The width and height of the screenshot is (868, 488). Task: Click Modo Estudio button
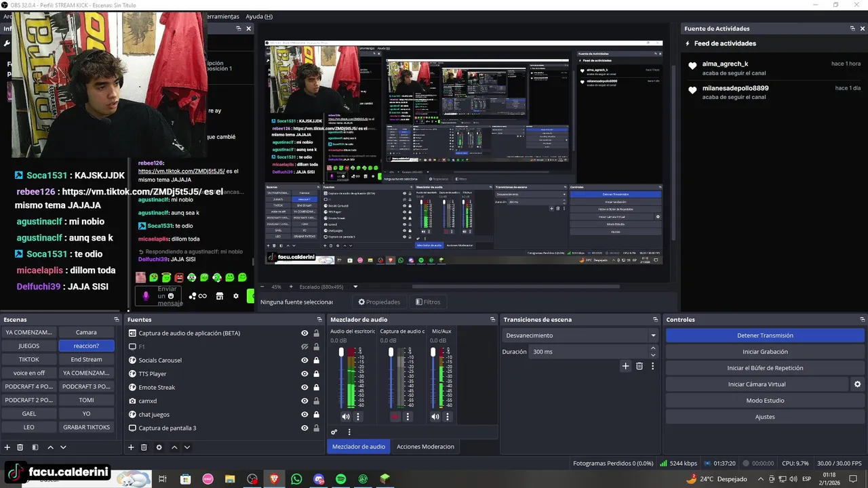pyautogui.click(x=765, y=401)
